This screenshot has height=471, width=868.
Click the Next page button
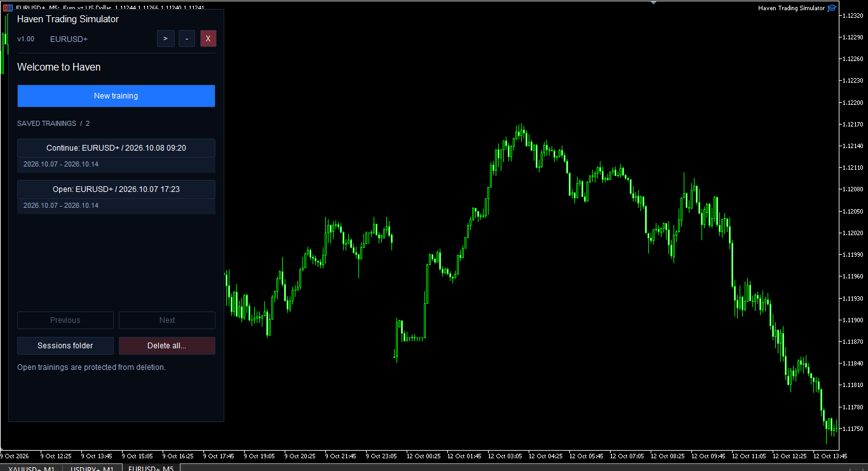(x=167, y=320)
